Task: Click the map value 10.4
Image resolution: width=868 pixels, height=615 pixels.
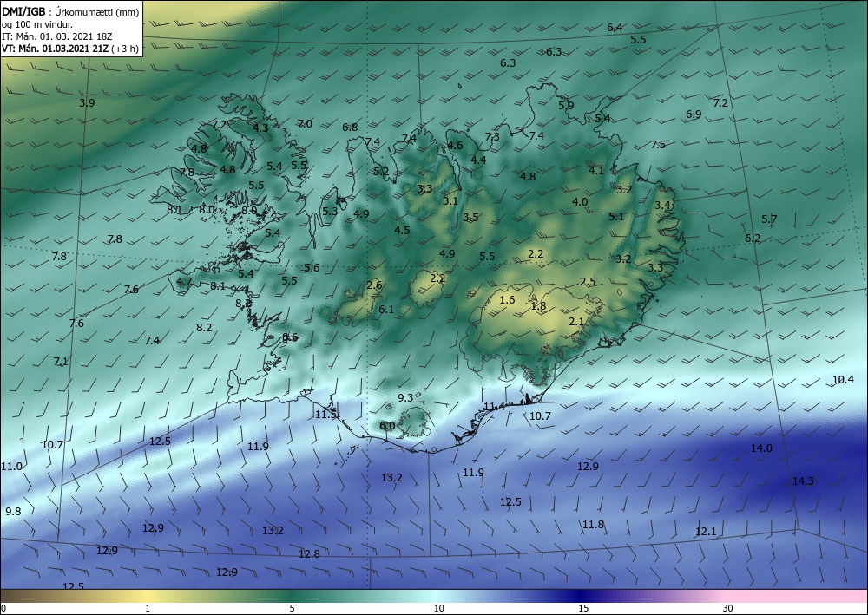Action: 843,379
